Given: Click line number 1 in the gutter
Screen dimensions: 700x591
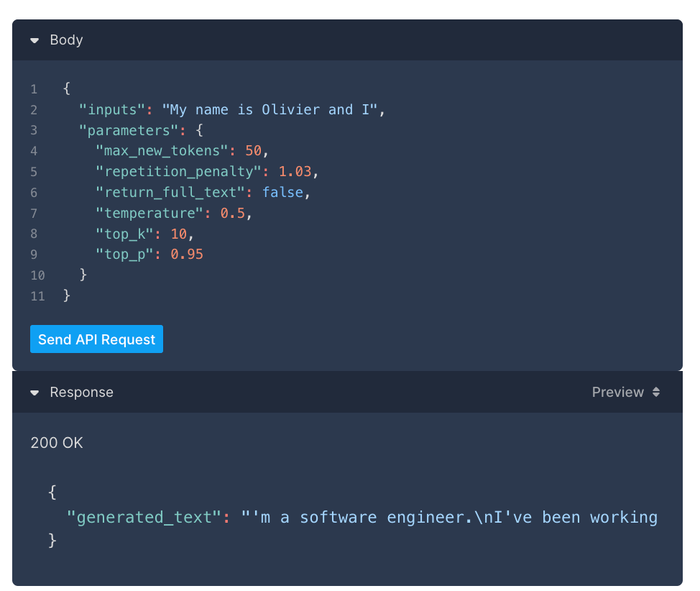Looking at the screenshot, I should tap(34, 89).
